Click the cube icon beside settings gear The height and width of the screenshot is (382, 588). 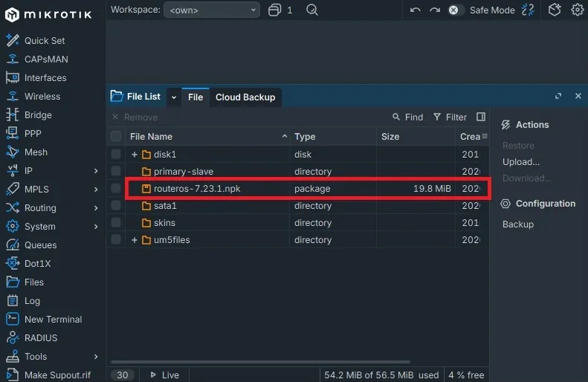(x=555, y=10)
